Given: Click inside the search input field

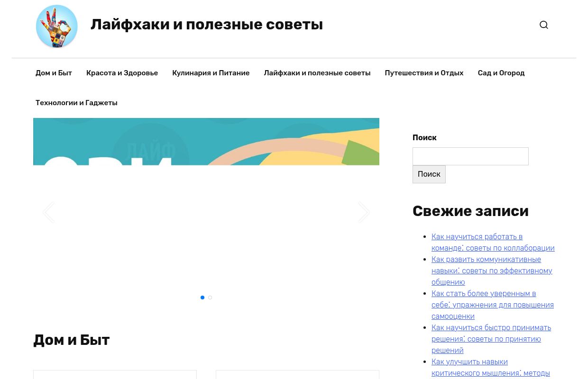Looking at the screenshot, I should [x=470, y=156].
